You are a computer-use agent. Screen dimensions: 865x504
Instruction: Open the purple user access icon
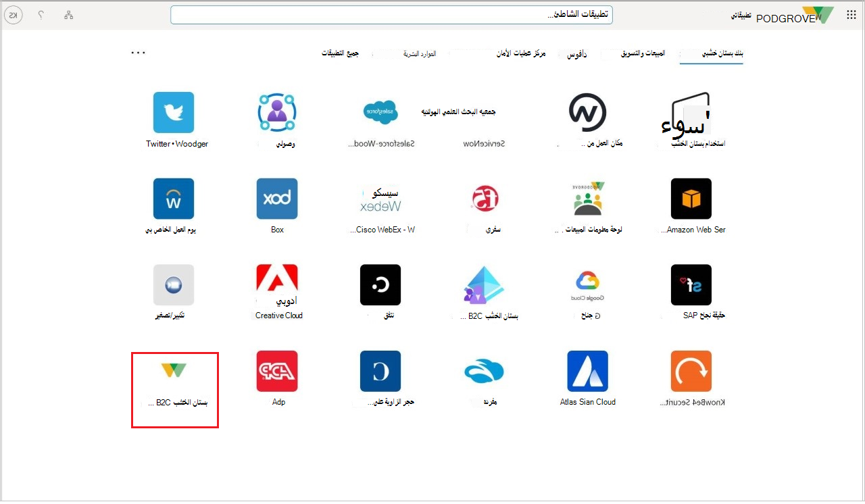(x=277, y=112)
